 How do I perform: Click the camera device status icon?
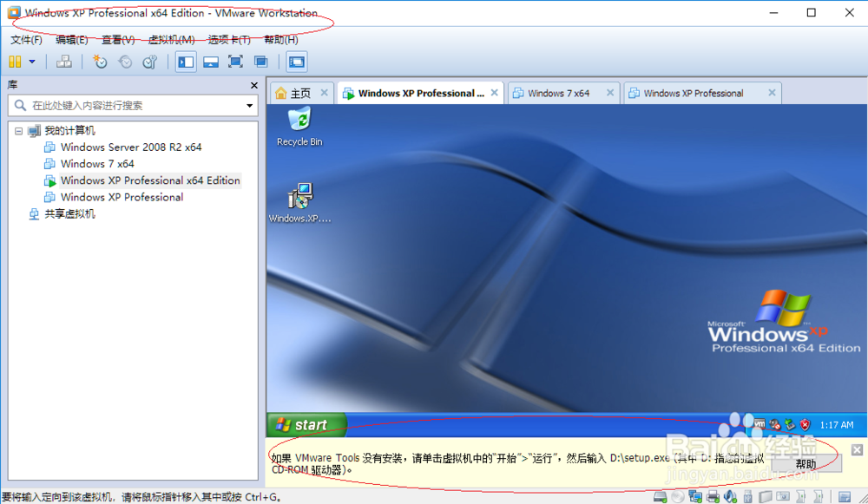click(x=783, y=497)
